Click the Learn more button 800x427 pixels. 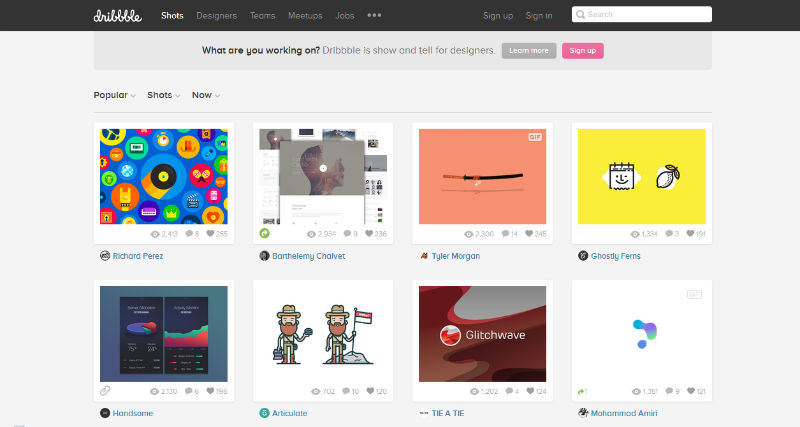pyautogui.click(x=528, y=50)
